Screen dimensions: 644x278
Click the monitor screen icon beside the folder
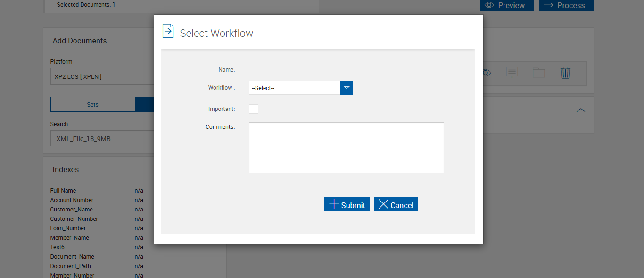pos(512,73)
